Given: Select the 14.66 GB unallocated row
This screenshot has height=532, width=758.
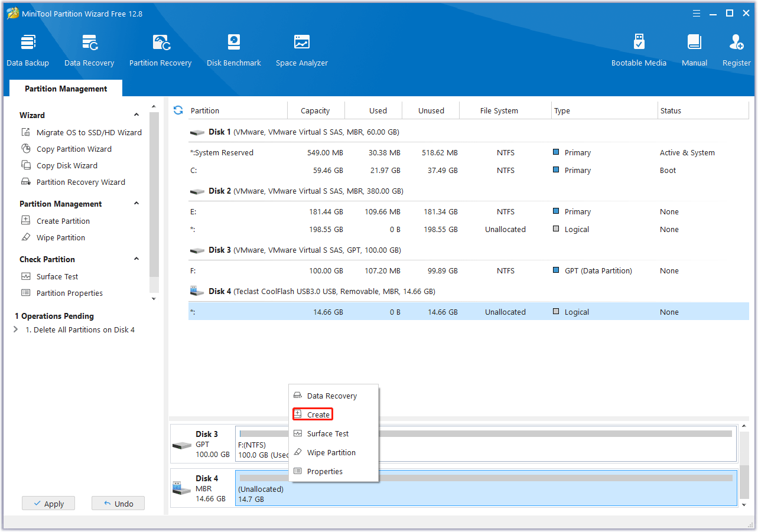Looking at the screenshot, I should (469, 312).
